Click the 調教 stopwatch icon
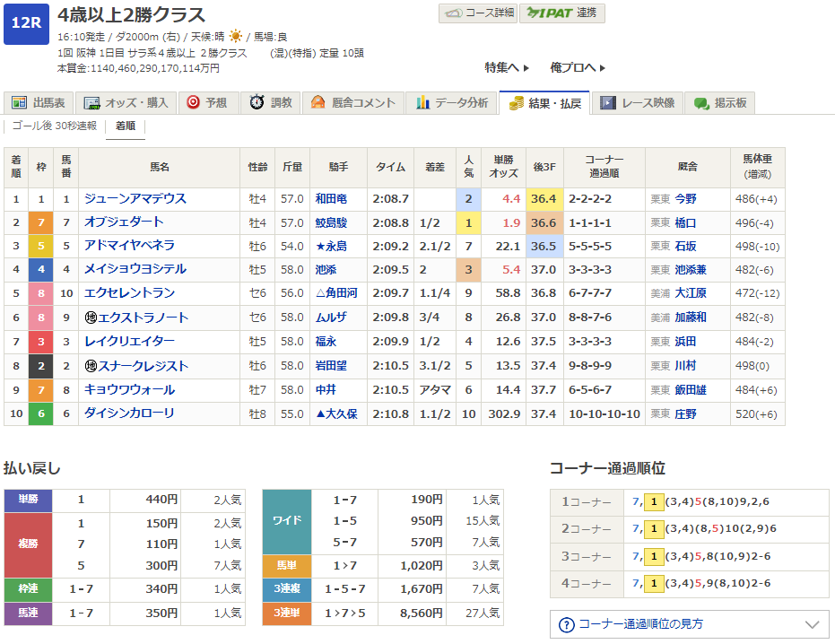The image size is (835, 644). [x=257, y=102]
